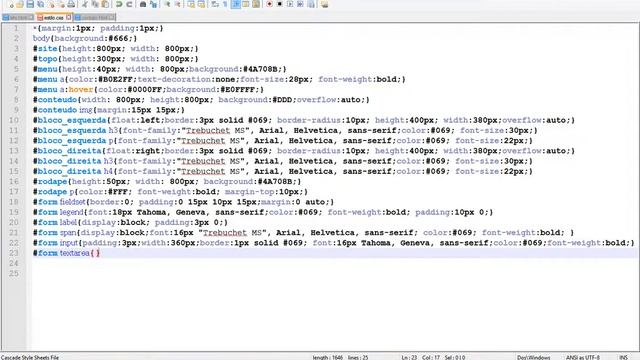Screen dimensions: 640x360
Task: Open Find with the binoculars icon
Action: (143, 4)
